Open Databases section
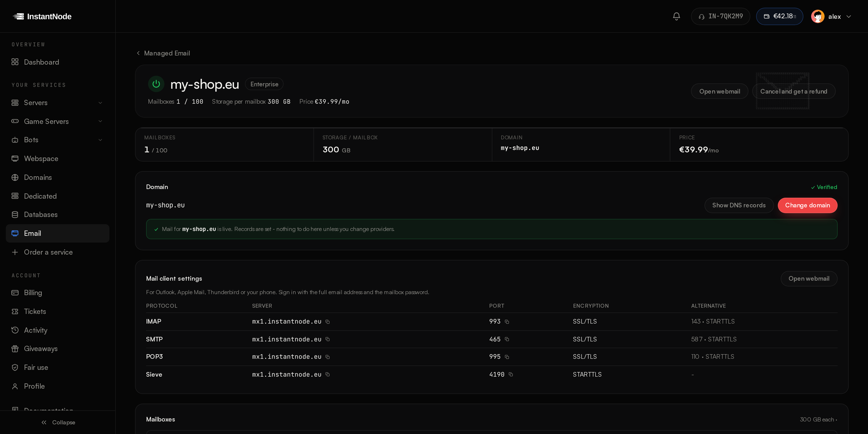 58,215
